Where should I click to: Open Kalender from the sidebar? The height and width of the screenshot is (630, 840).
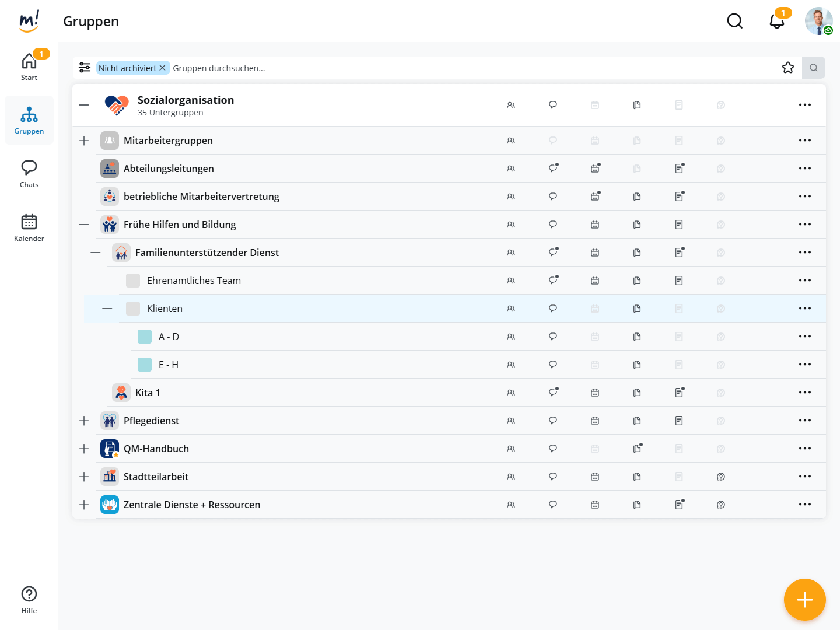[x=29, y=228]
